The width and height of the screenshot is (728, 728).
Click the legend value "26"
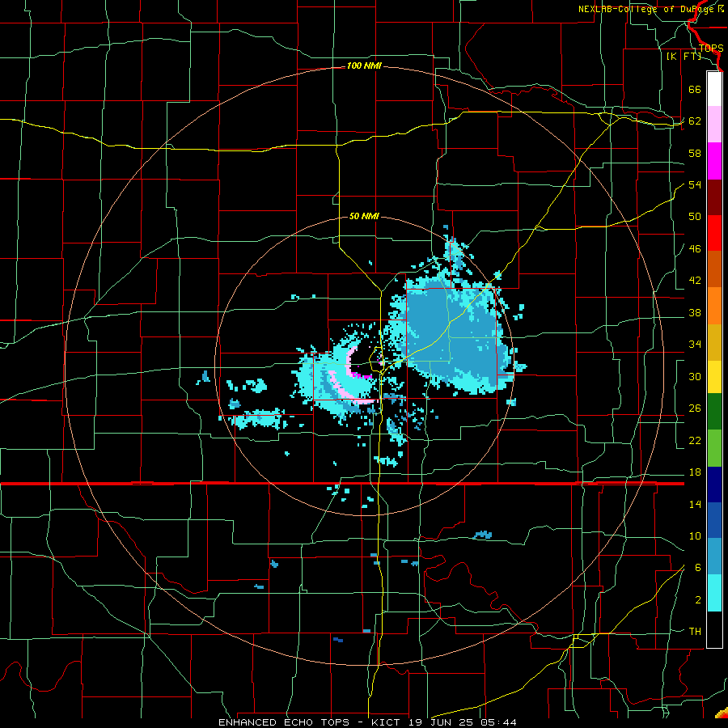tap(695, 408)
